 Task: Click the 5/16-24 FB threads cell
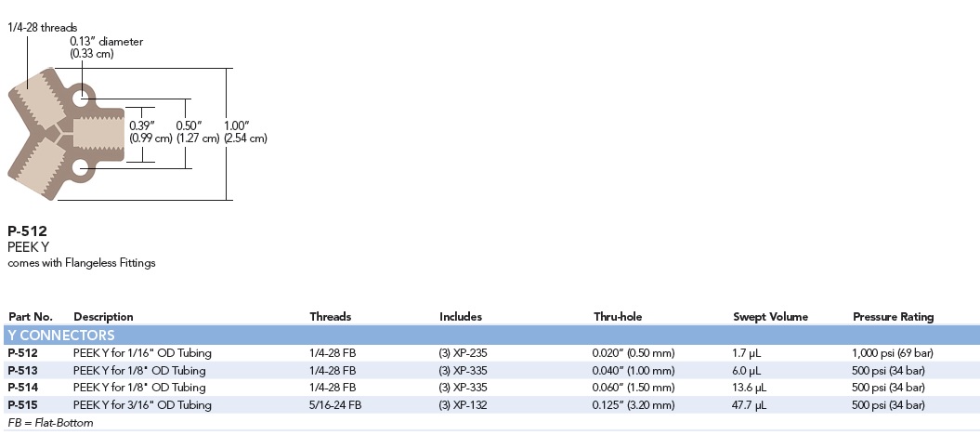335,405
